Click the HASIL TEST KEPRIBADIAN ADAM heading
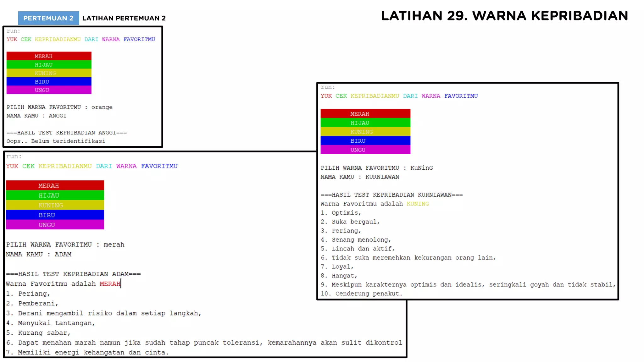The width and height of the screenshot is (644, 362). coord(73,274)
